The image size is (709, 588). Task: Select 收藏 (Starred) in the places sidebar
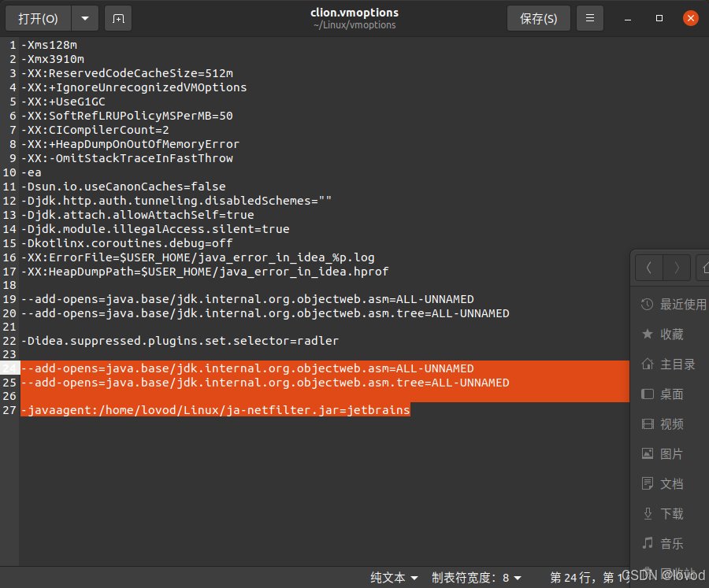coord(671,334)
